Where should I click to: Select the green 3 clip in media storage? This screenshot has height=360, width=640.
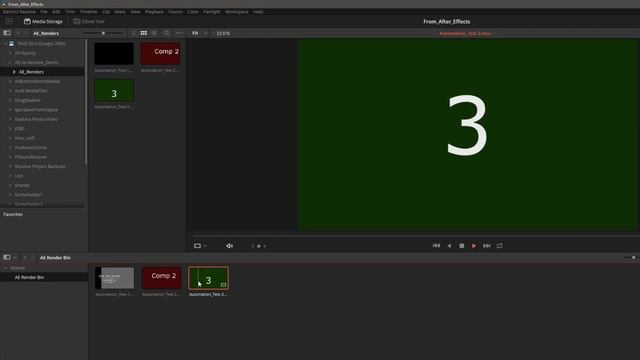(114, 90)
